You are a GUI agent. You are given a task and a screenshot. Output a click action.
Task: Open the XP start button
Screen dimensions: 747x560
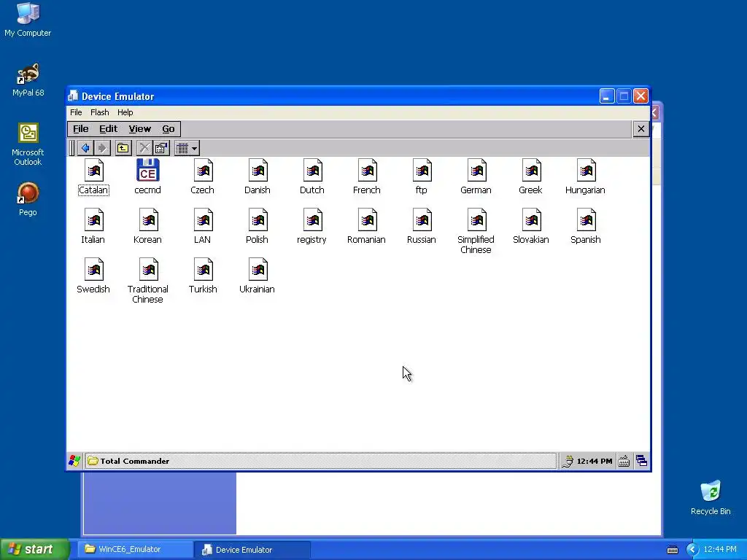tap(34, 550)
